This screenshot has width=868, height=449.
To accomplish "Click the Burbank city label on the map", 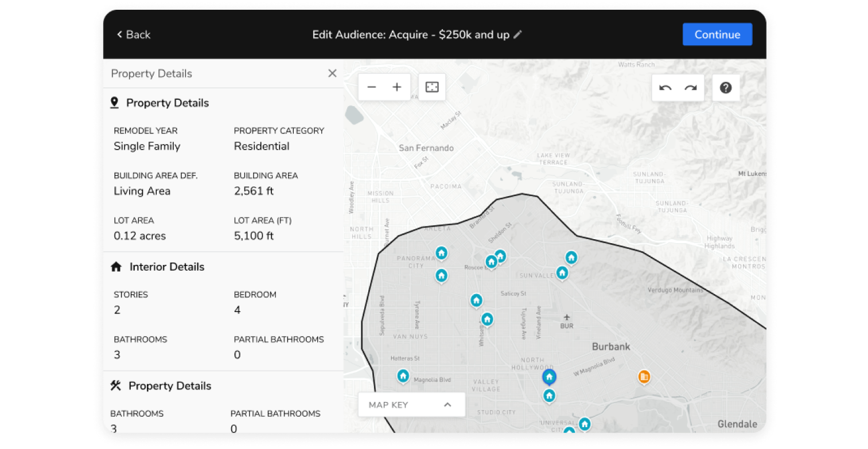I will click(x=611, y=346).
